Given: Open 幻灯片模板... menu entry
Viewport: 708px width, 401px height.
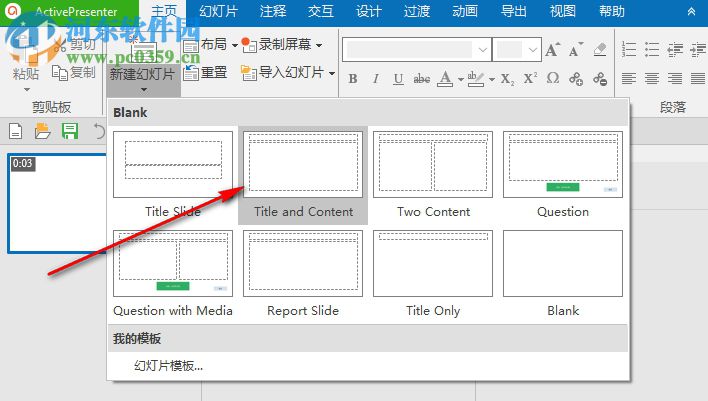Looking at the screenshot, I should [x=168, y=366].
